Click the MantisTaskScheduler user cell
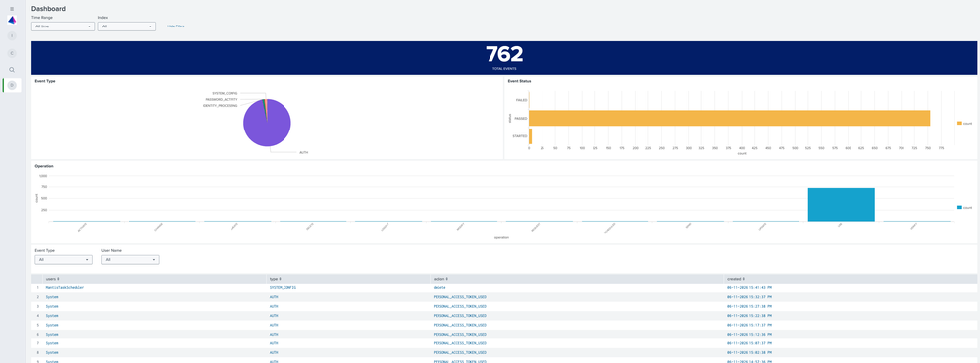 tap(65, 288)
